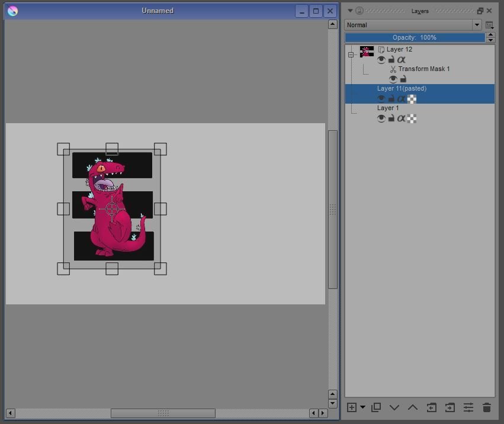Select the Layer 12 name
Image resolution: width=504 pixels, height=424 pixels.
(399, 49)
